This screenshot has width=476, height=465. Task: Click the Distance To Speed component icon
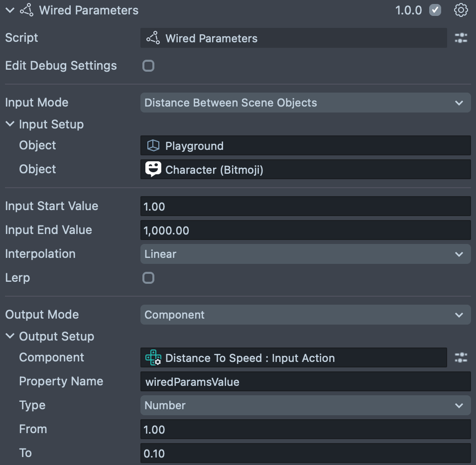coord(153,358)
